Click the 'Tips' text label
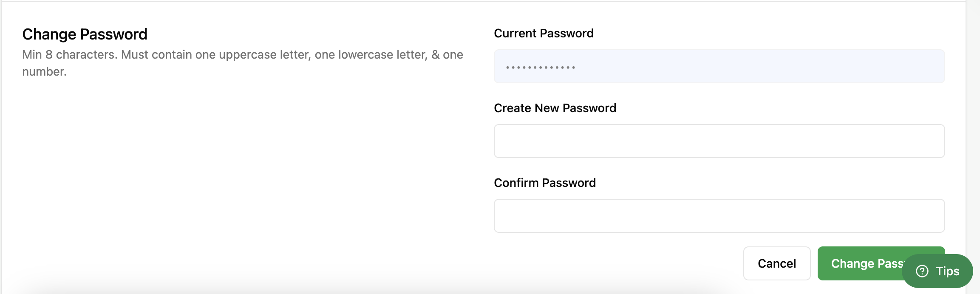Viewport: 980px width, 294px height. click(947, 271)
